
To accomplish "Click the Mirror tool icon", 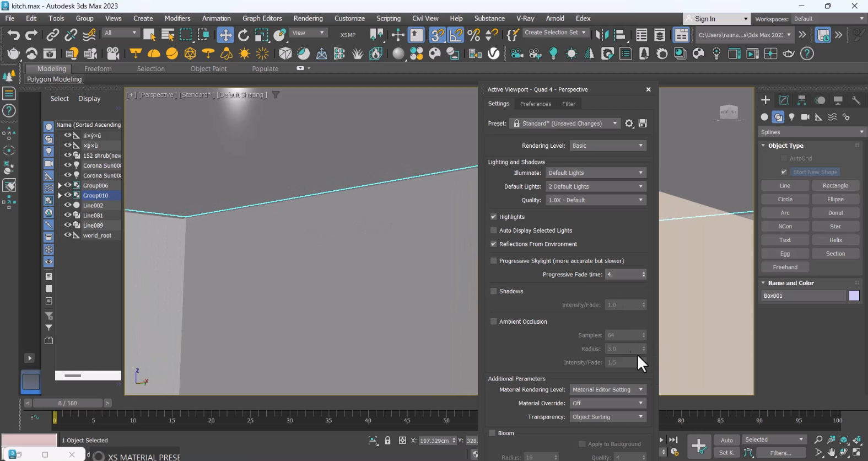I will 602,35.
